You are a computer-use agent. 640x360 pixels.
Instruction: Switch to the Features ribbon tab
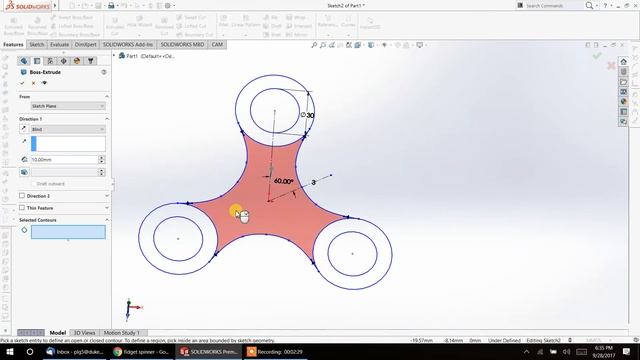click(x=13, y=44)
